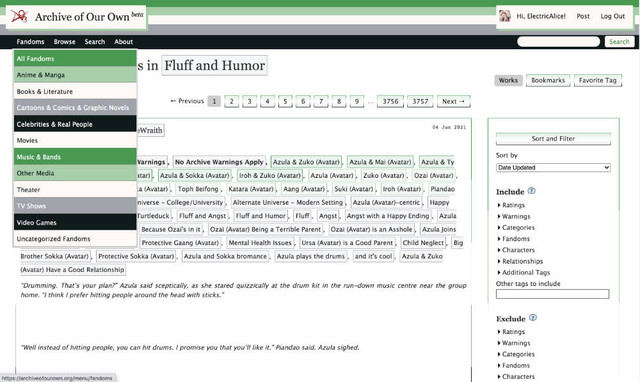Expand Include Additional Tags filter

(524, 272)
